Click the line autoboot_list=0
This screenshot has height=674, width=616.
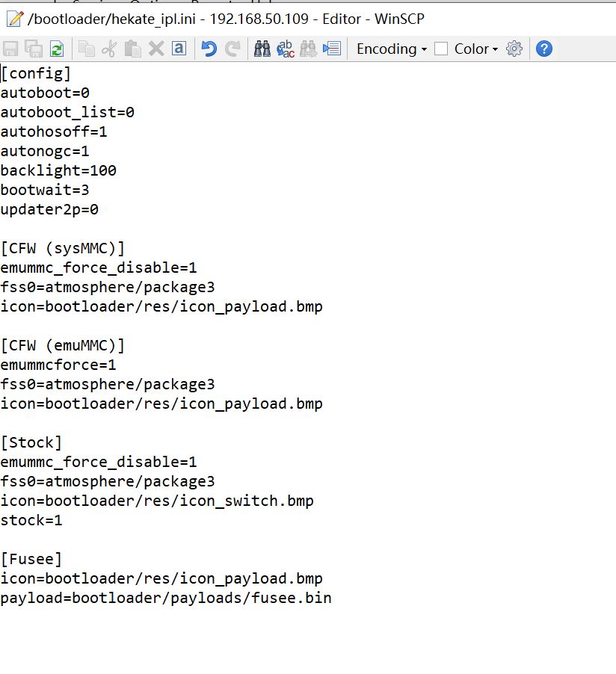tap(67, 113)
